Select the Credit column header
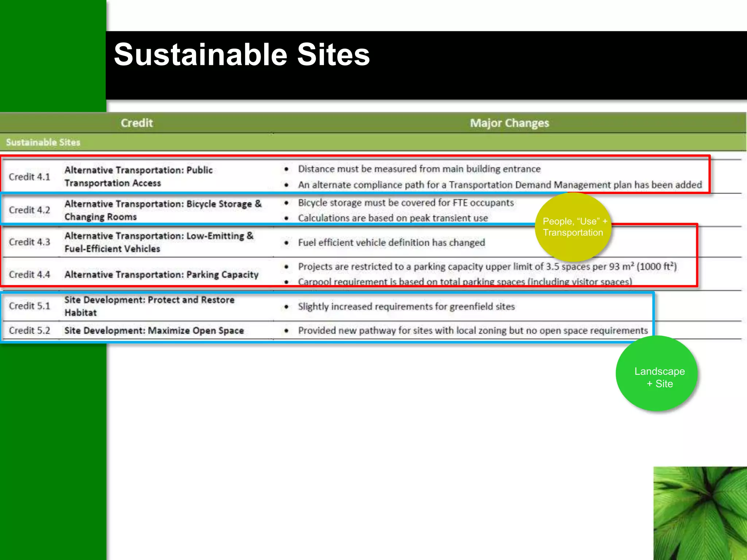 pyautogui.click(x=137, y=123)
